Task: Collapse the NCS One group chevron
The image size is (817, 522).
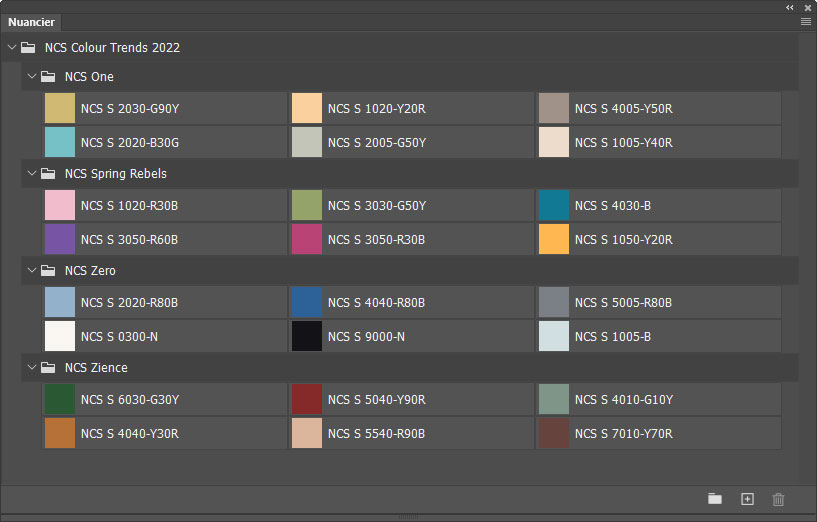Action: pos(32,77)
